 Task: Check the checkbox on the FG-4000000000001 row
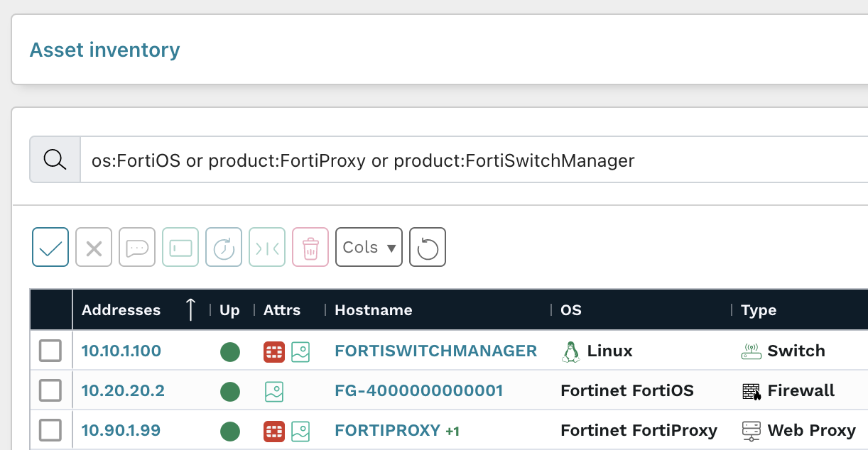(x=50, y=390)
